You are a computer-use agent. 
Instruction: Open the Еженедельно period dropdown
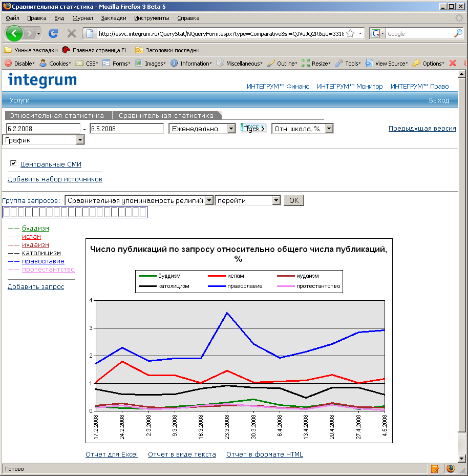tap(202, 129)
